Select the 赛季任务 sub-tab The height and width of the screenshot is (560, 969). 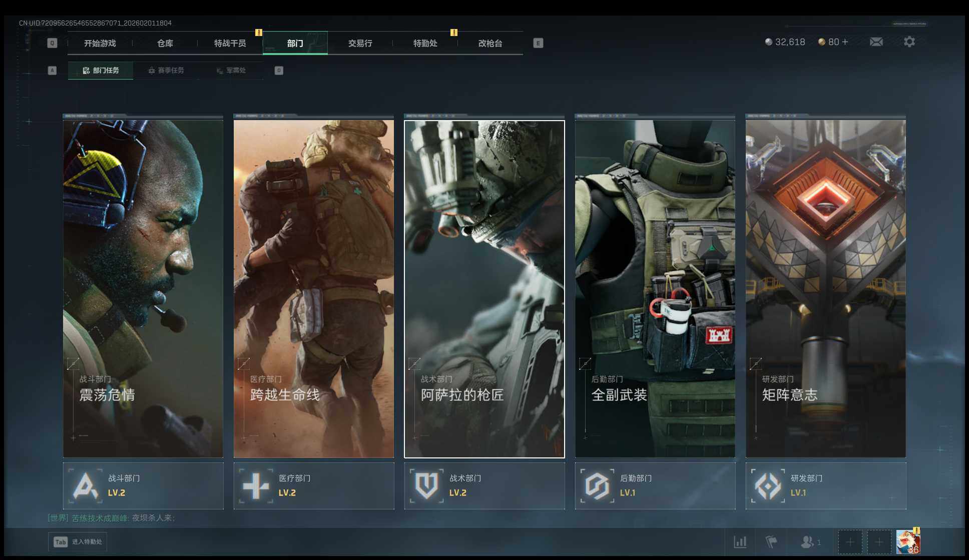pyautogui.click(x=166, y=71)
